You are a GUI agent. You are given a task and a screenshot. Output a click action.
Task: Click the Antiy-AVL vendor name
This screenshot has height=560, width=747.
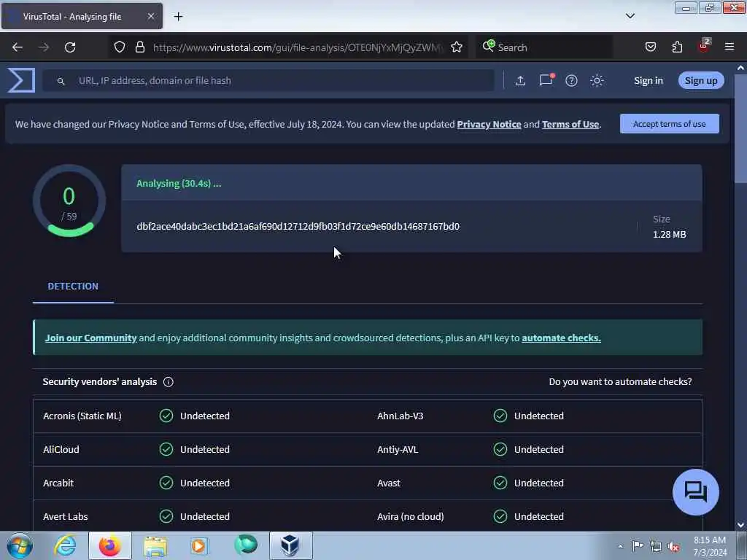click(398, 449)
